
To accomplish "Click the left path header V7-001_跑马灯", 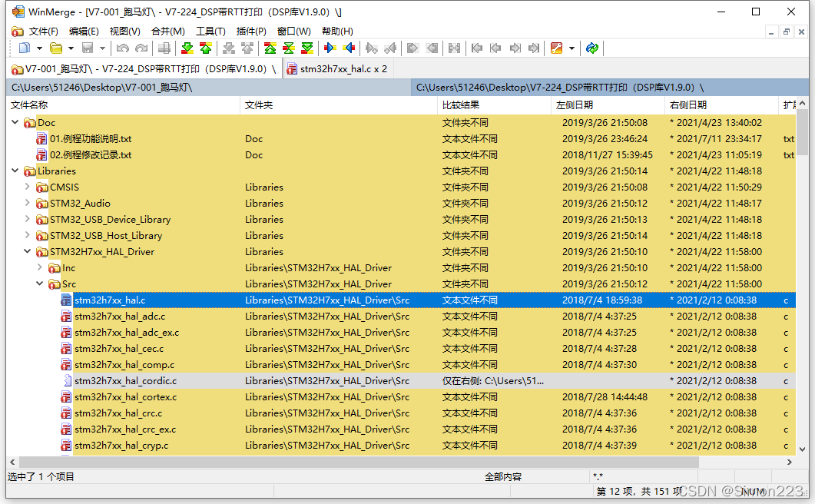I will 209,88.
